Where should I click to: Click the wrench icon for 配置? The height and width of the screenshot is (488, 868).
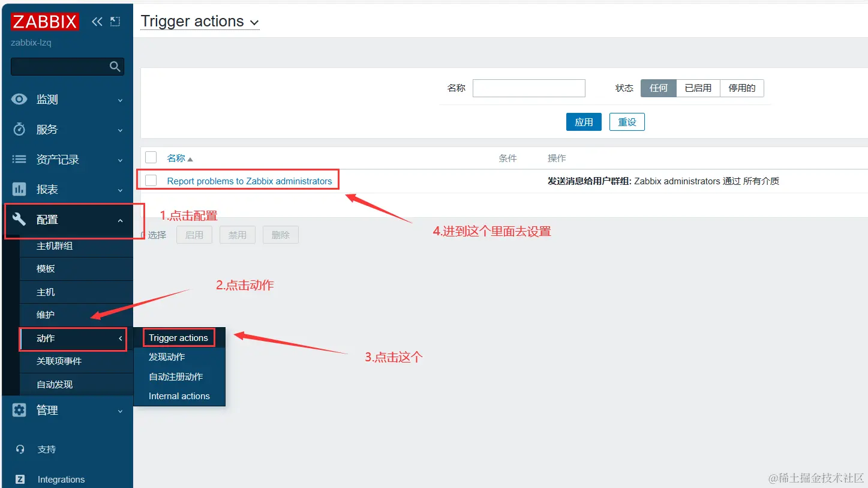pos(19,219)
